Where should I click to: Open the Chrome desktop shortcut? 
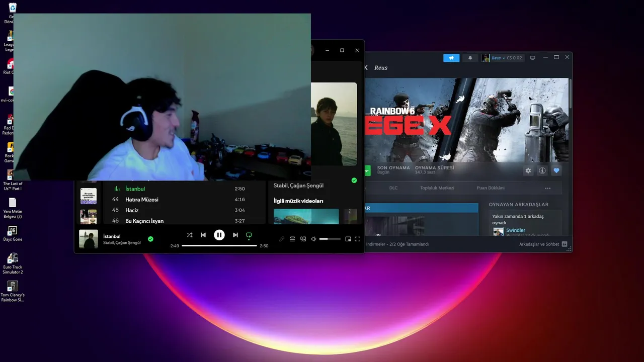point(9,94)
